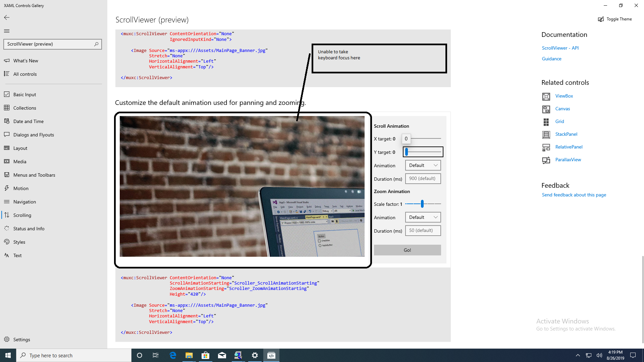Screen dimensions: 644x362
Task: Switch to What's New page
Action: click(25, 60)
